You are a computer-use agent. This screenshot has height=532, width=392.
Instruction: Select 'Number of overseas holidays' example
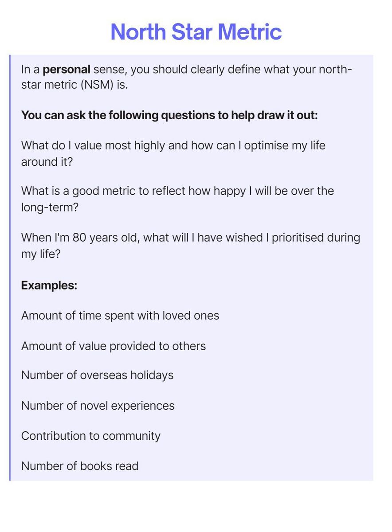(x=97, y=375)
